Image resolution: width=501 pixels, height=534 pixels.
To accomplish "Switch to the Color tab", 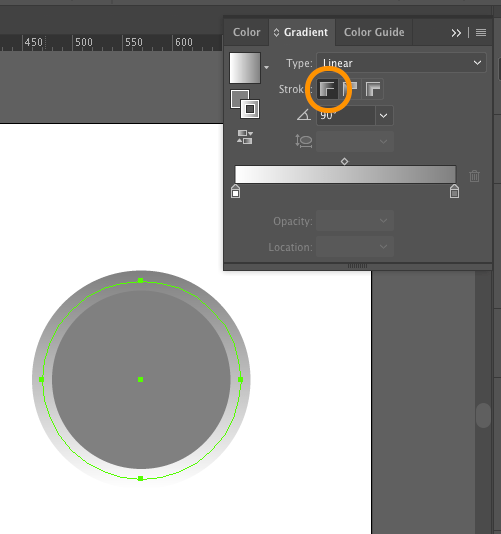I will pyautogui.click(x=247, y=32).
